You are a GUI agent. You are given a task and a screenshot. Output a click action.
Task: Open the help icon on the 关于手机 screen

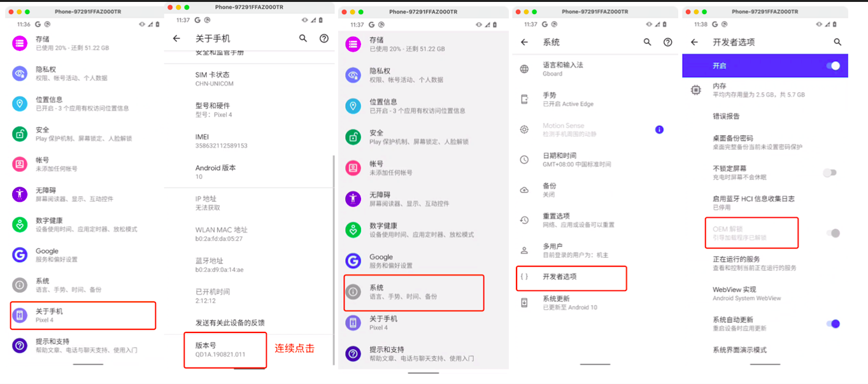click(324, 39)
